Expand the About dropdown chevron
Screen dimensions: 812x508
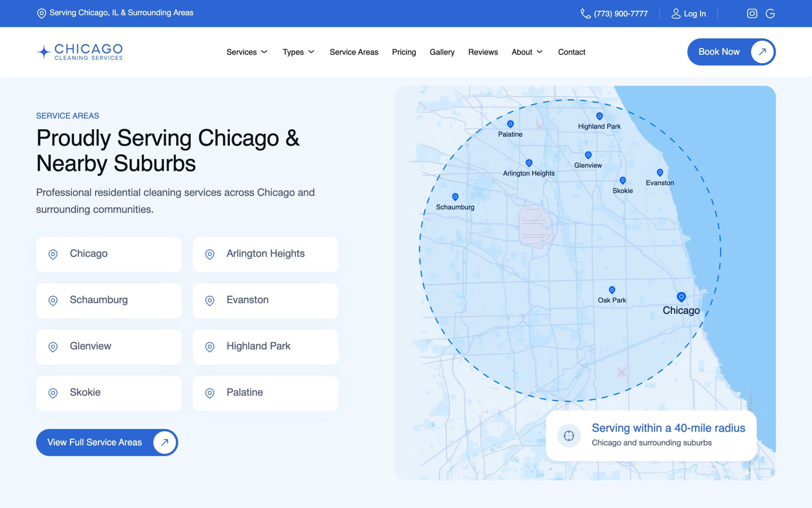pos(540,52)
